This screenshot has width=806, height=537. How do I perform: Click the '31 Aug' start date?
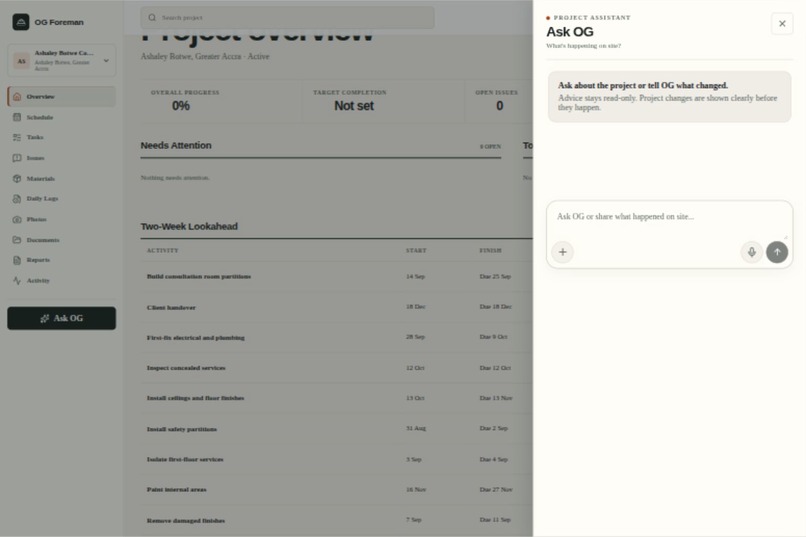(416, 428)
